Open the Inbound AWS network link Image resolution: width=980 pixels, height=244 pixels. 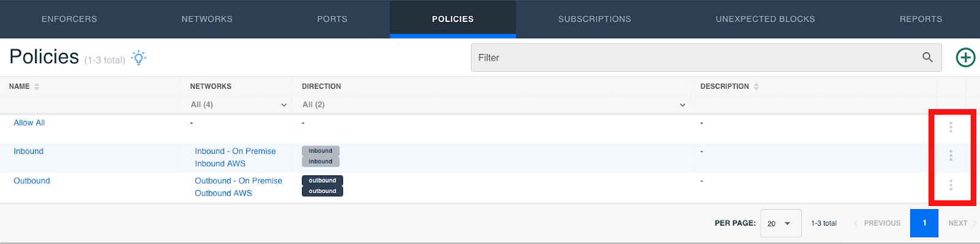pos(220,164)
